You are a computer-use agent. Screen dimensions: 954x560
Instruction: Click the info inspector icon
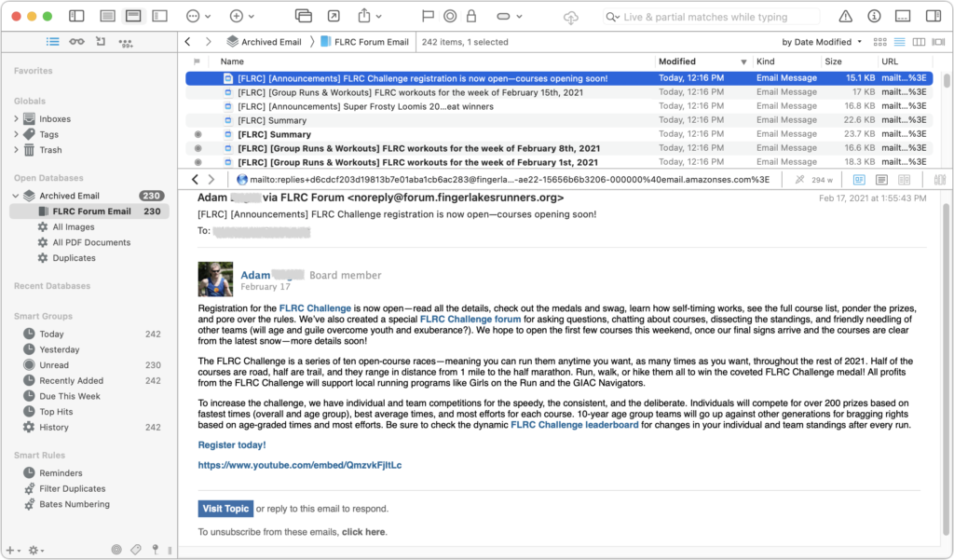(x=874, y=16)
